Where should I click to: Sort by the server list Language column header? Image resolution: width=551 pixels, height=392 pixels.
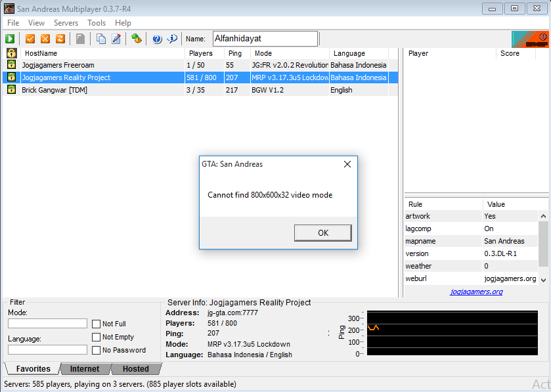point(359,53)
